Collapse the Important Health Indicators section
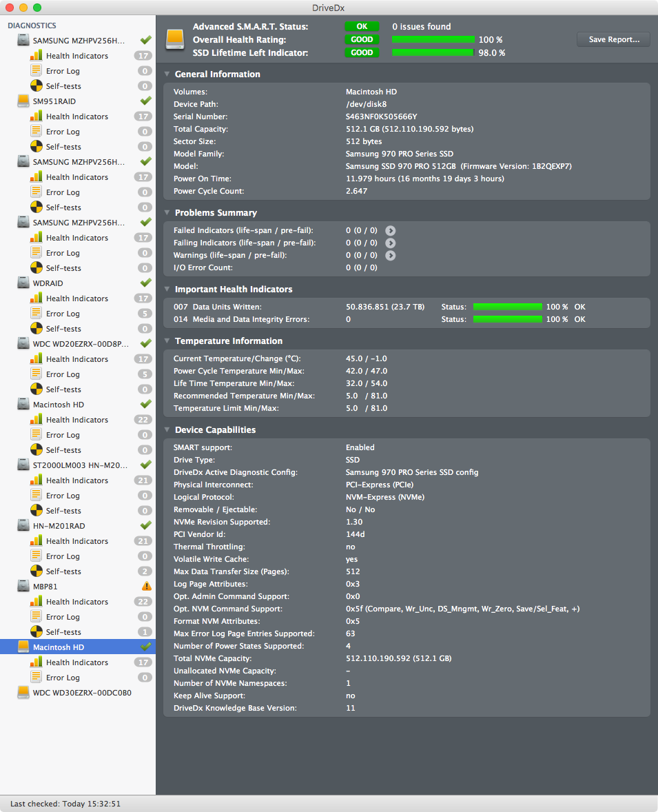 (x=167, y=289)
